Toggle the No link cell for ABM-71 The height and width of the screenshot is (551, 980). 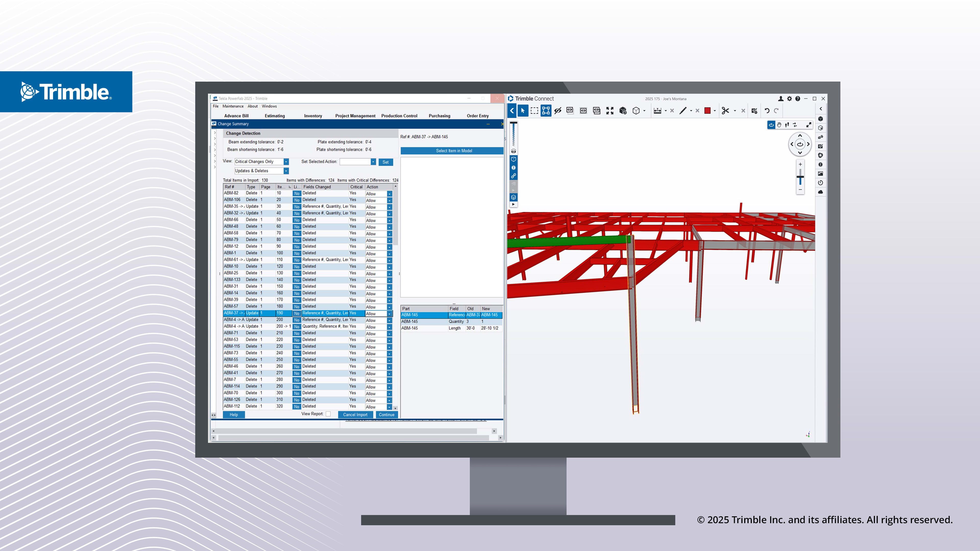pyautogui.click(x=297, y=333)
